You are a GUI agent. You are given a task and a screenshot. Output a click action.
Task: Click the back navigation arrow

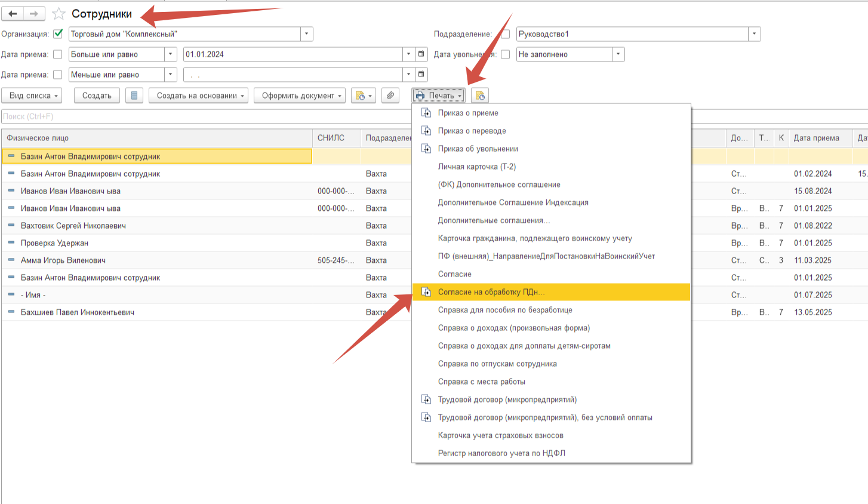(13, 14)
